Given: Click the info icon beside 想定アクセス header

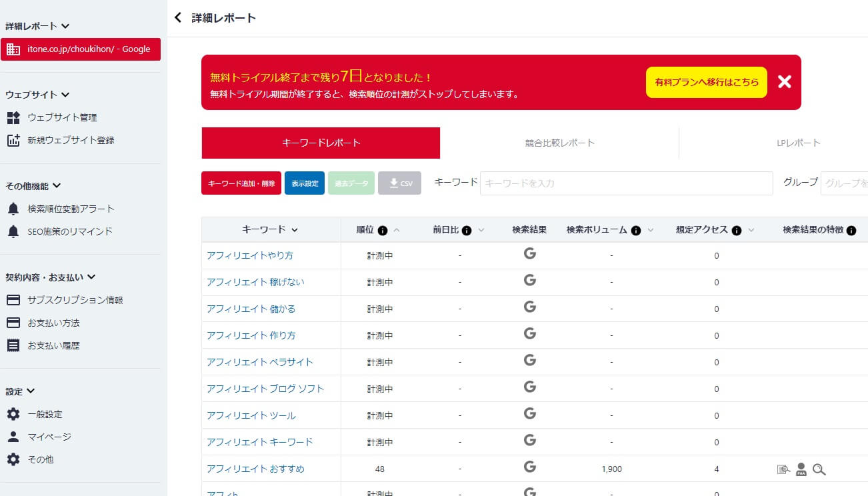Looking at the screenshot, I should (737, 230).
